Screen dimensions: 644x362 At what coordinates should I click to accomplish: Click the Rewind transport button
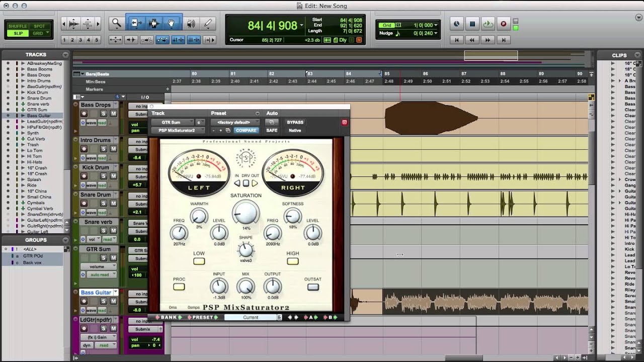coord(472,40)
